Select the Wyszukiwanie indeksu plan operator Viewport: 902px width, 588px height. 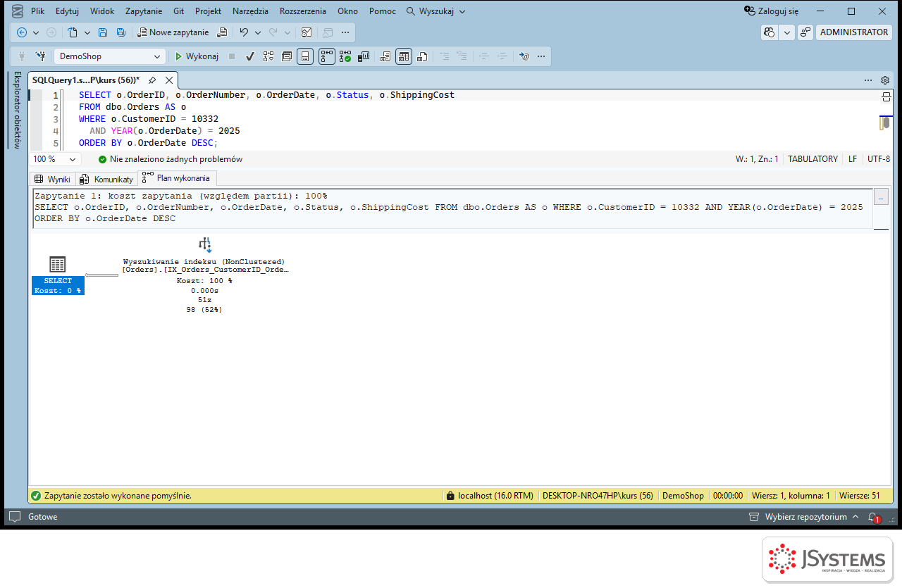coord(204,275)
